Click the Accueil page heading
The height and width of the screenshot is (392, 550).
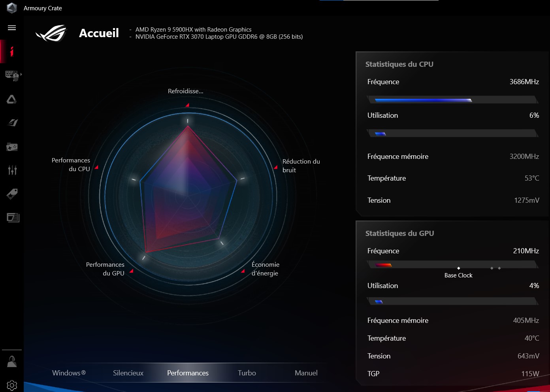click(x=99, y=33)
